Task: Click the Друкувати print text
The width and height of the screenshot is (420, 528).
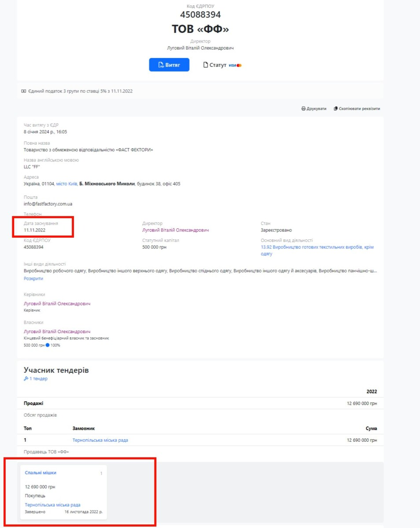Action: coord(317,109)
